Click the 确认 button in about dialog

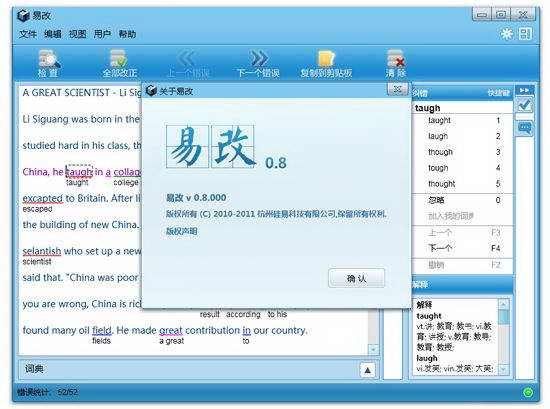(x=356, y=279)
